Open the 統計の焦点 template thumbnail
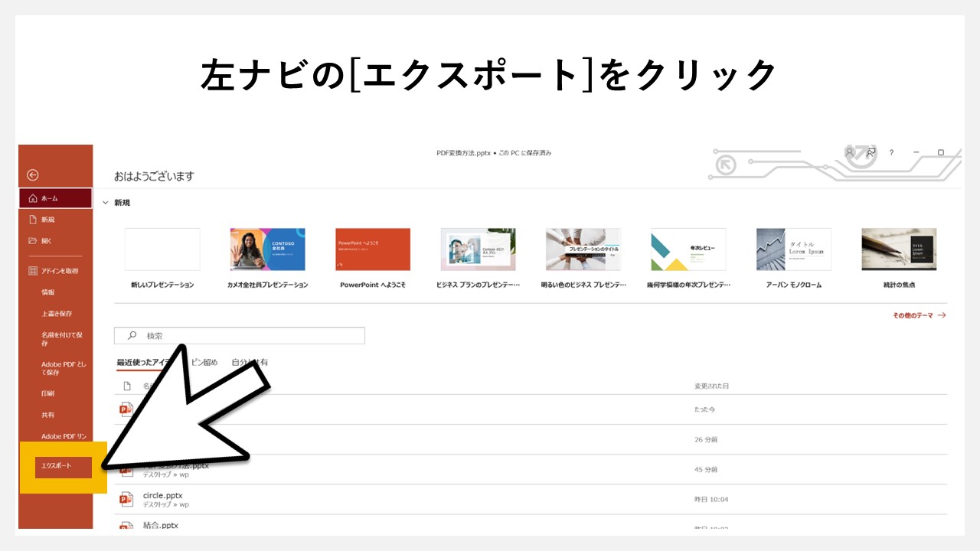Image resolution: width=980 pixels, height=551 pixels. click(899, 249)
